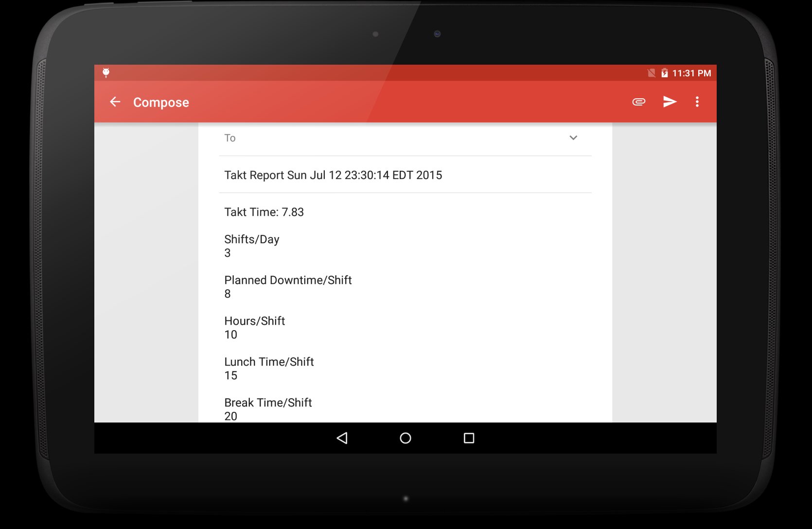Screen dimensions: 812x529
Task: Send the email with the paper plane icon
Action: pos(670,102)
